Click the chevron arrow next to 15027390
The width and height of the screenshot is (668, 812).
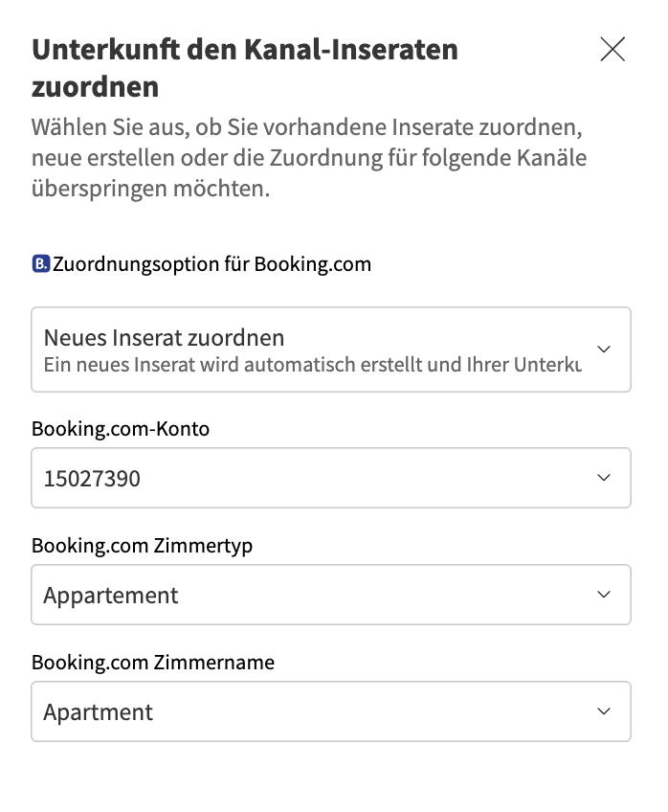tap(603, 478)
